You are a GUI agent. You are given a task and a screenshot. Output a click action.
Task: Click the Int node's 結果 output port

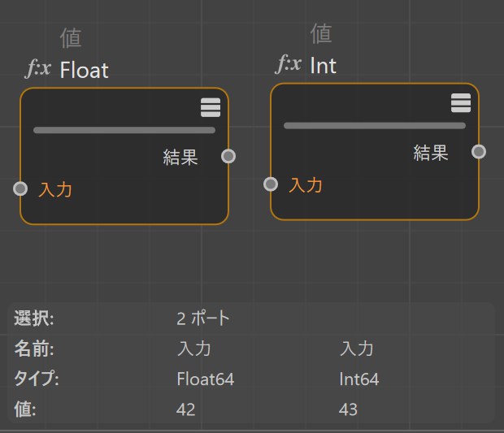[x=479, y=152]
